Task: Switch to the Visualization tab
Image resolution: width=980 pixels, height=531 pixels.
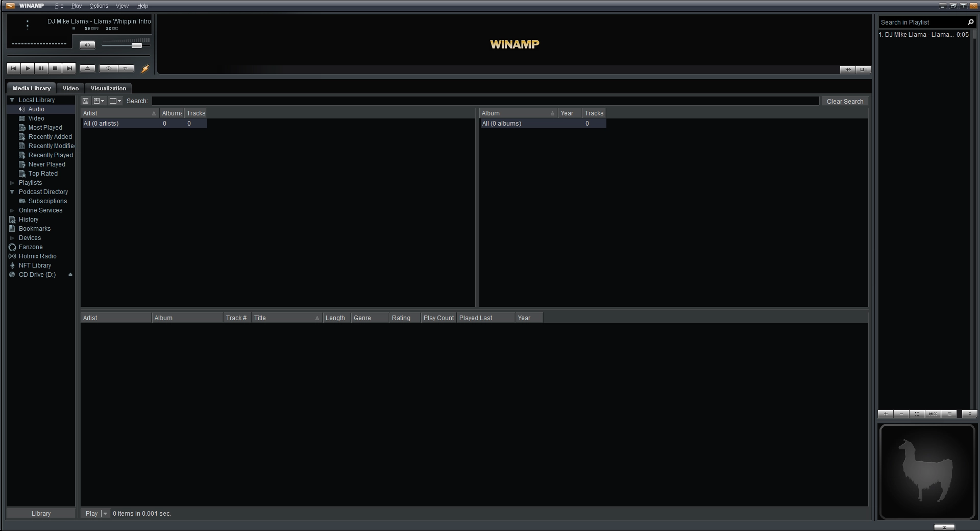Action: pyautogui.click(x=108, y=88)
